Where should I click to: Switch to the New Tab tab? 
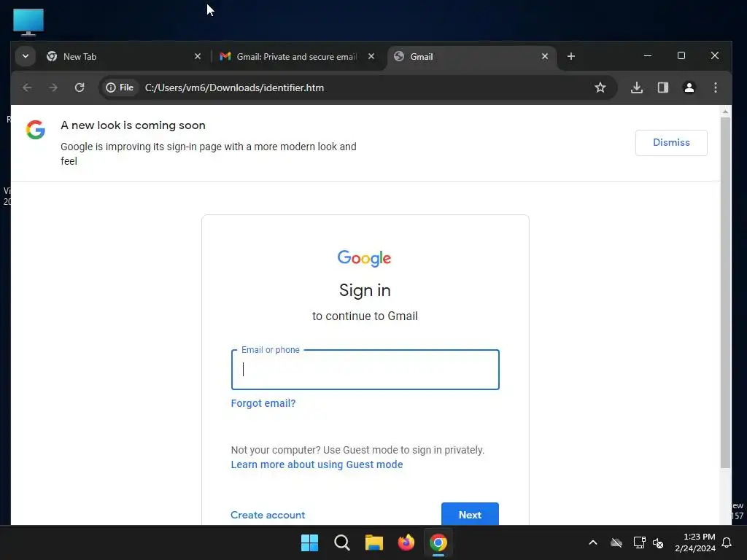[x=124, y=57]
